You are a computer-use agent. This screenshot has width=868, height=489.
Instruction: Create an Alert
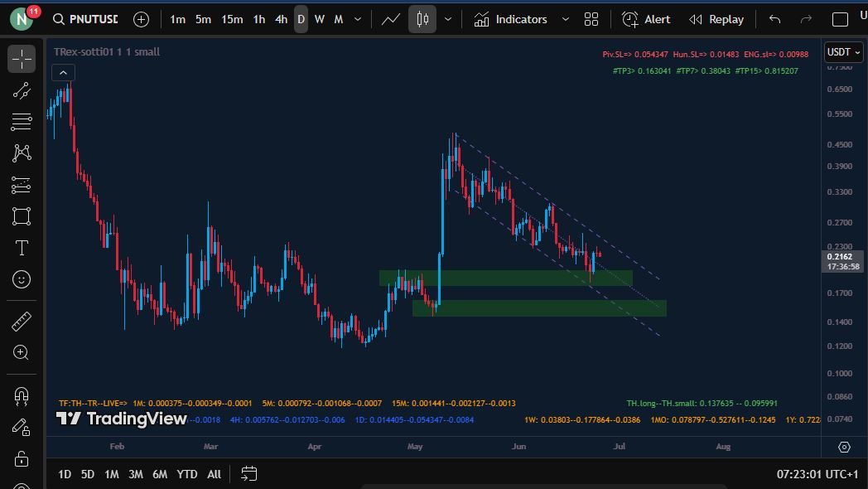pos(646,19)
